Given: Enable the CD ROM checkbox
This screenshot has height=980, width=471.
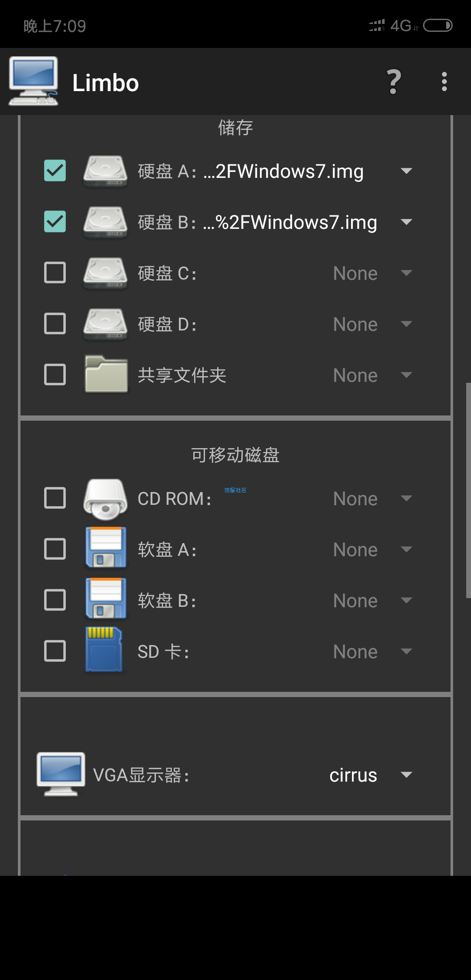Looking at the screenshot, I should 55,498.
